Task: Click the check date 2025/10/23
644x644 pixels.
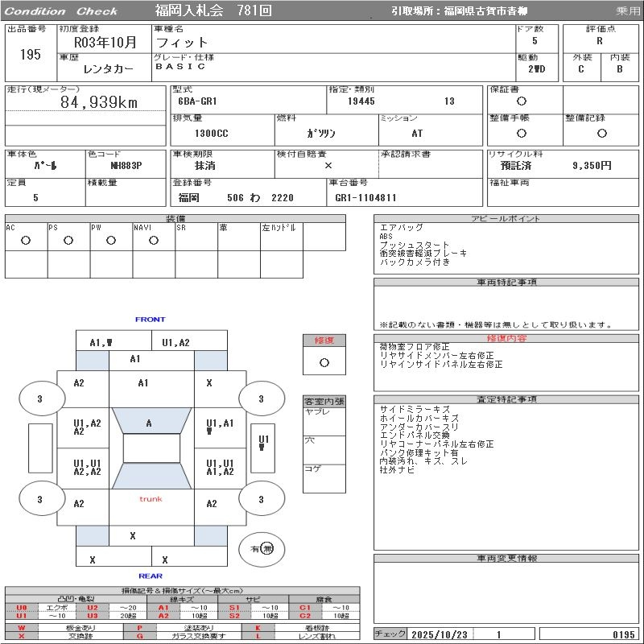Action: 440,634
